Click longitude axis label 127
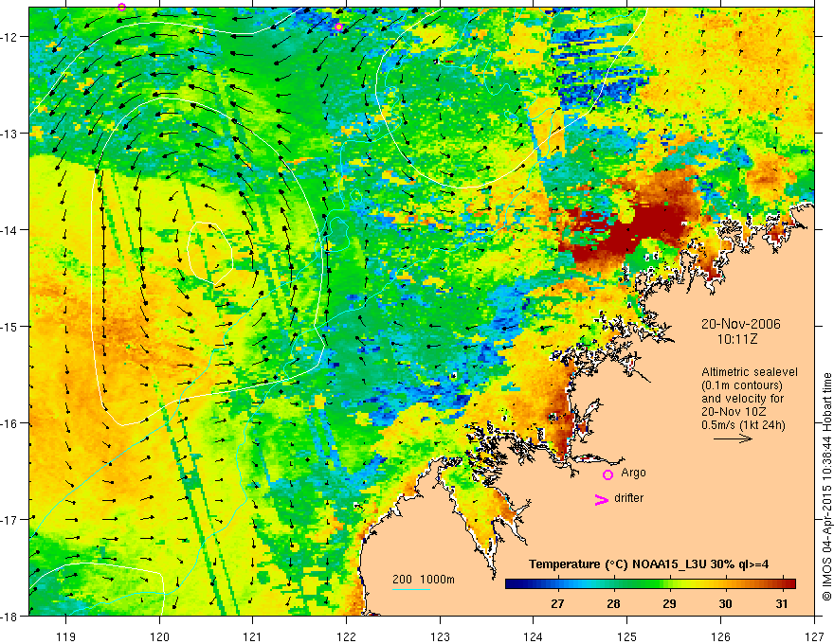Viewport: 834px width, 644px height. [x=814, y=636]
